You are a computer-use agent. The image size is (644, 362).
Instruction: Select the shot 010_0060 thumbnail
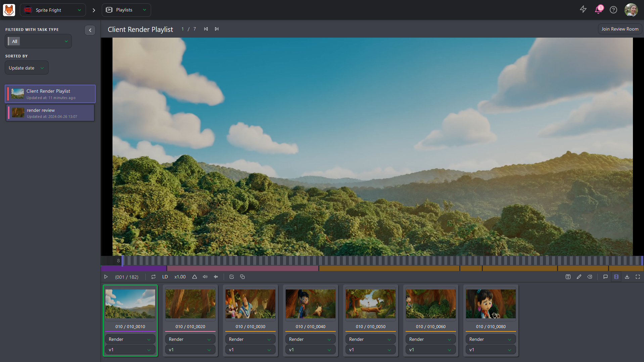(431, 304)
